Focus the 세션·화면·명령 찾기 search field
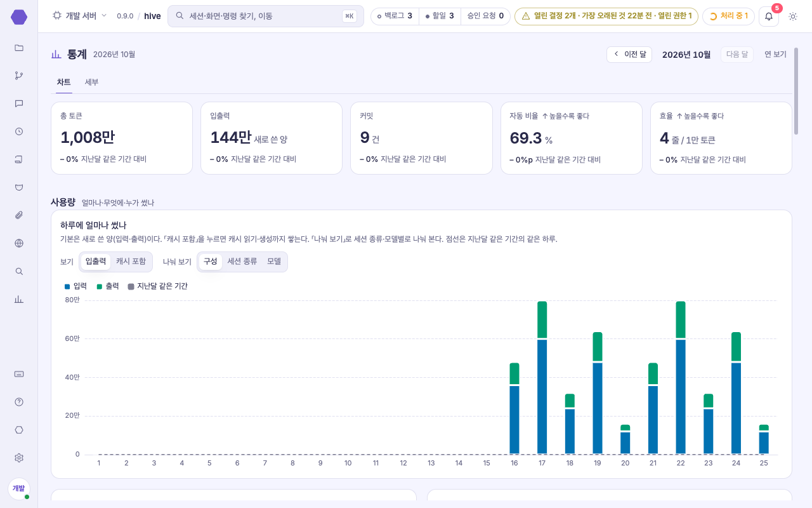Viewport: 812px width, 508px height. click(x=266, y=16)
